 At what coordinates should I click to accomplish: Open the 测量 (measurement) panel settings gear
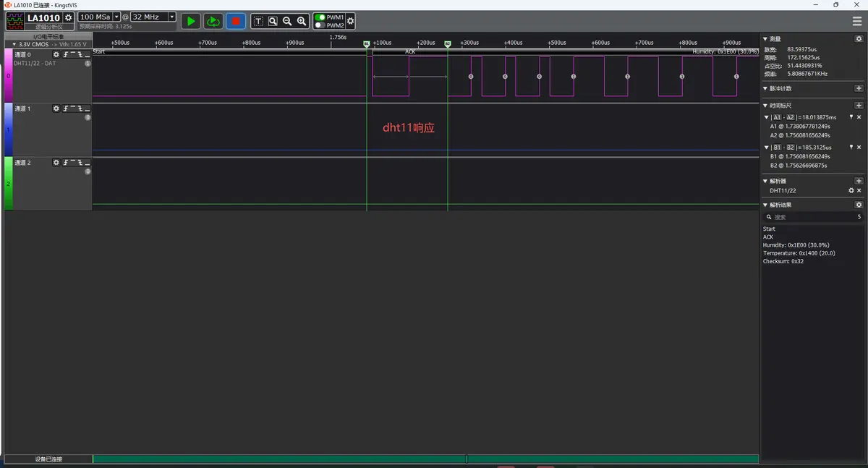pos(859,38)
